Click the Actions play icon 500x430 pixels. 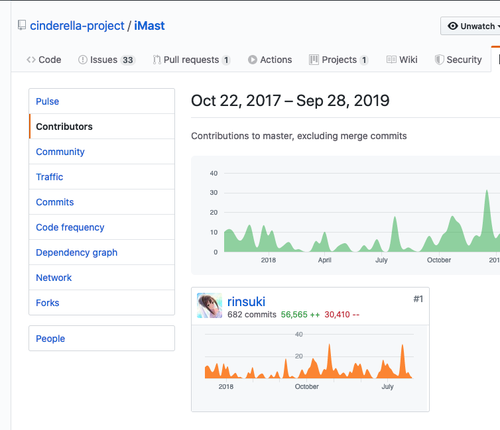(252, 60)
